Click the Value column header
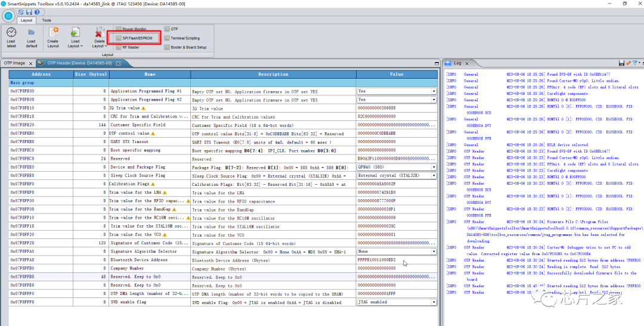644x326 pixels. click(x=397, y=74)
